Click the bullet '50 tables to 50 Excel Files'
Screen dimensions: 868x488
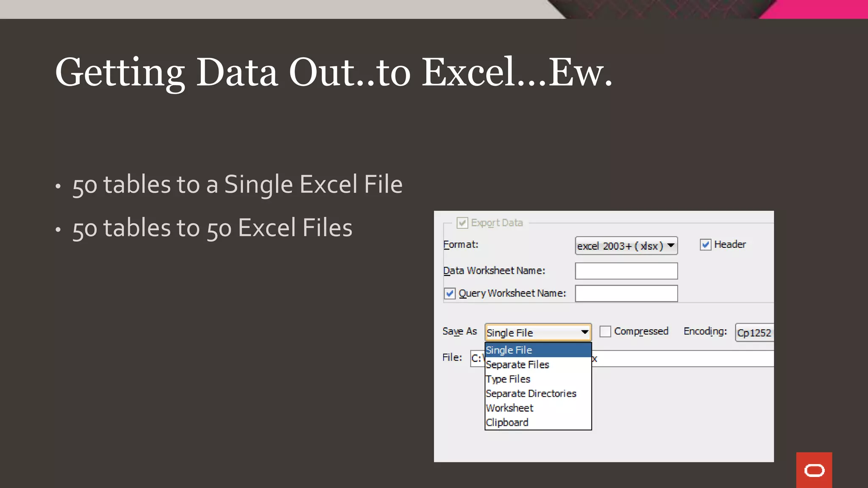[x=212, y=228]
